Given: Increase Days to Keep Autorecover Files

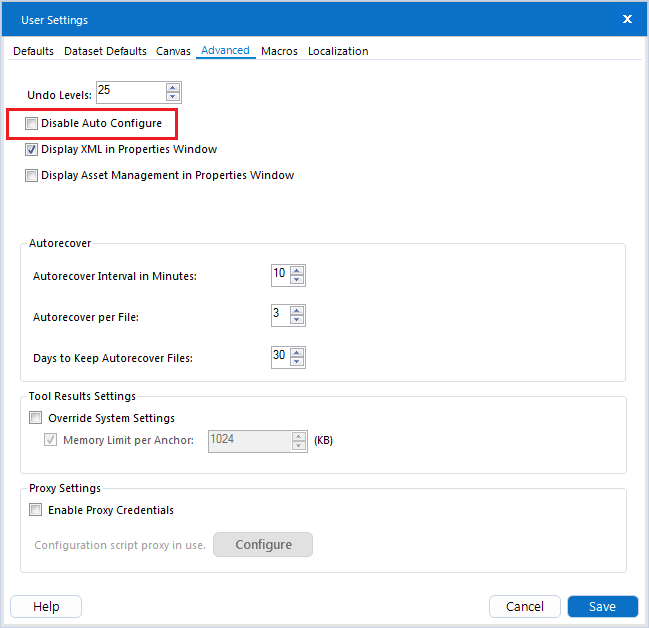Looking at the screenshot, I should tap(297, 352).
